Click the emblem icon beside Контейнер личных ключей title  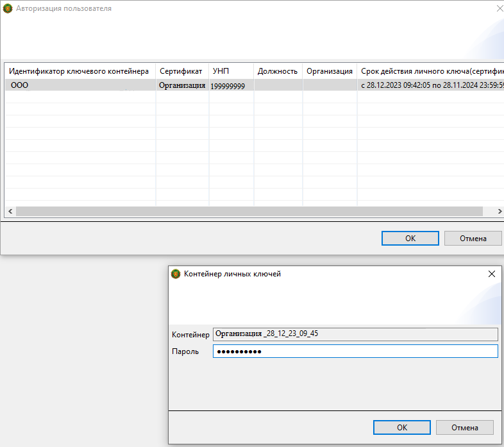pos(176,274)
